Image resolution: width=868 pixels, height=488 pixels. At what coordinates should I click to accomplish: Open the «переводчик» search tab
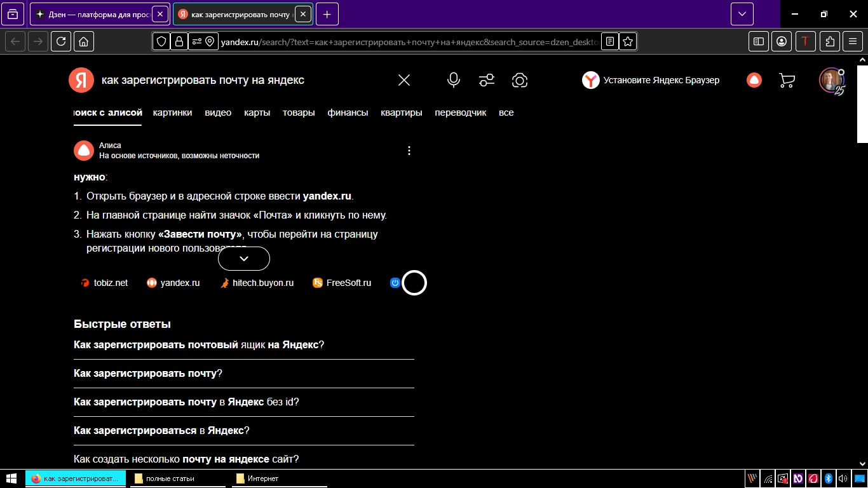pos(461,112)
